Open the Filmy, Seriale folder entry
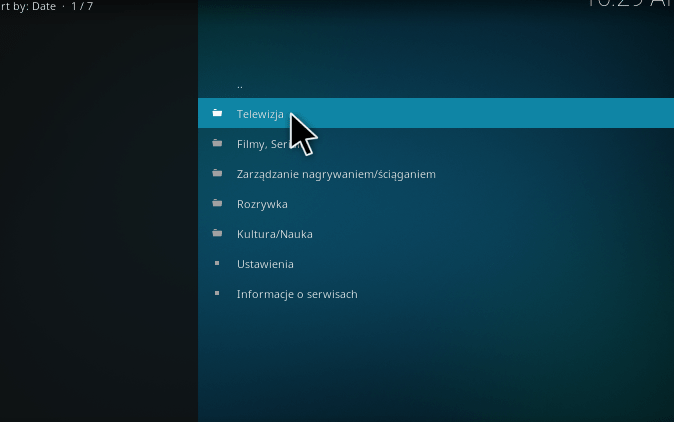Image resolution: width=674 pixels, height=422 pixels. click(435, 144)
